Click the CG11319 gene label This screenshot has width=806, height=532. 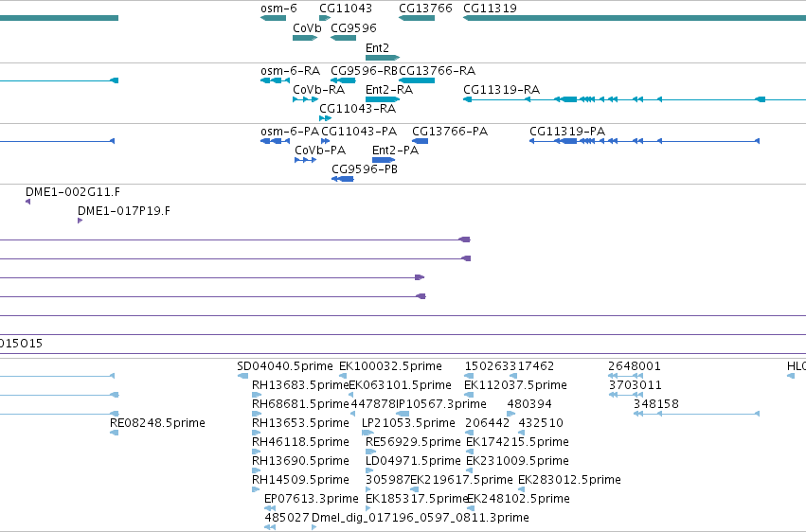pos(490,9)
